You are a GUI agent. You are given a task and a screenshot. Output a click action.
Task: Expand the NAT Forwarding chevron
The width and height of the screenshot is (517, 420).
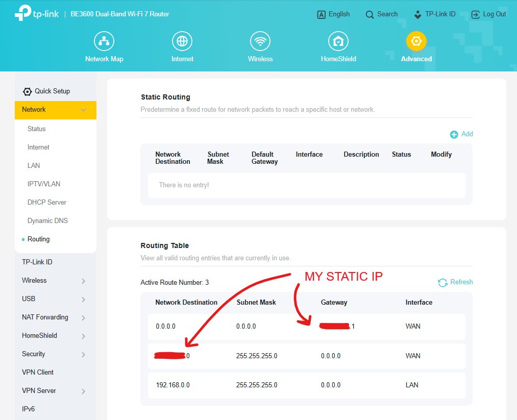click(x=83, y=317)
